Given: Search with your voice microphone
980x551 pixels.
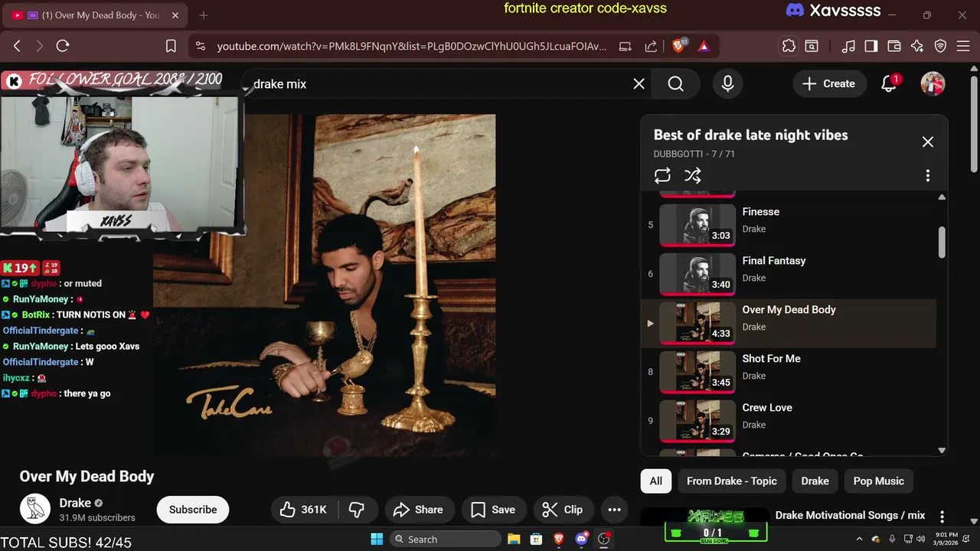Looking at the screenshot, I should tap(727, 84).
